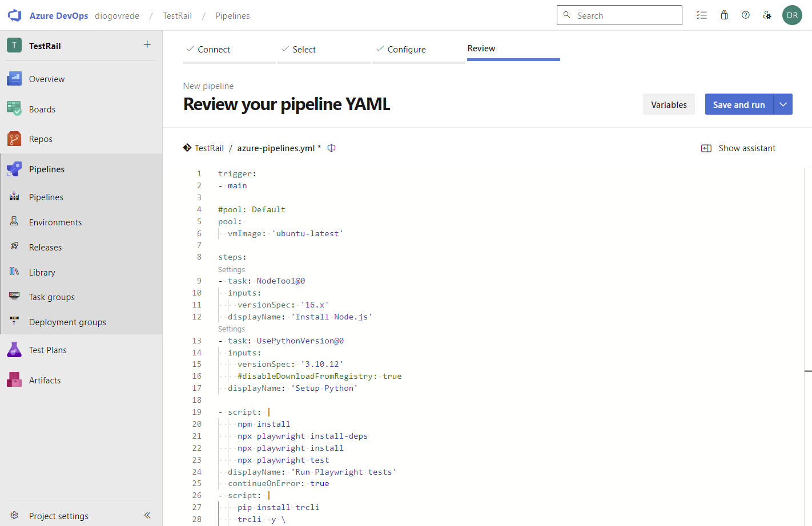This screenshot has width=812, height=526.
Task: Open the work items checklist icon
Action: (702, 15)
